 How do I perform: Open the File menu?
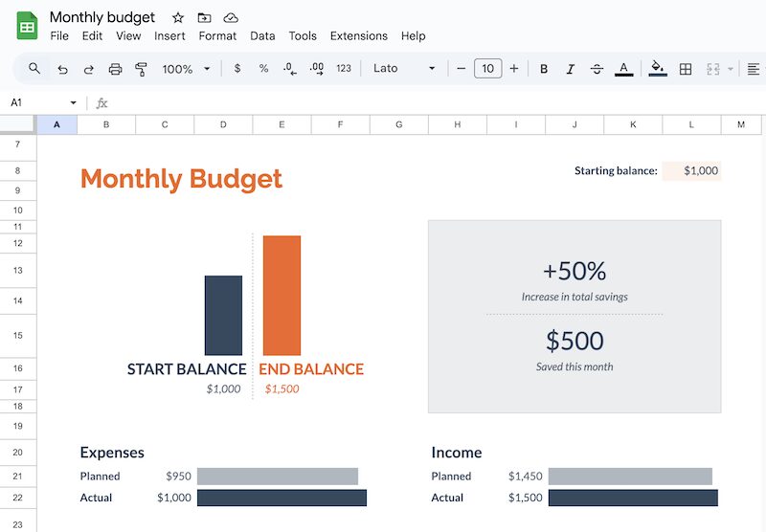59,36
